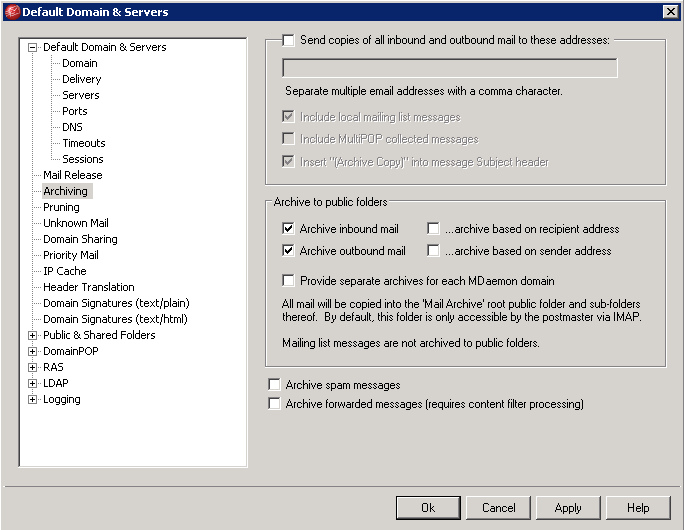
Task: Expand the Public & Shared Folders node
Action: 32,335
